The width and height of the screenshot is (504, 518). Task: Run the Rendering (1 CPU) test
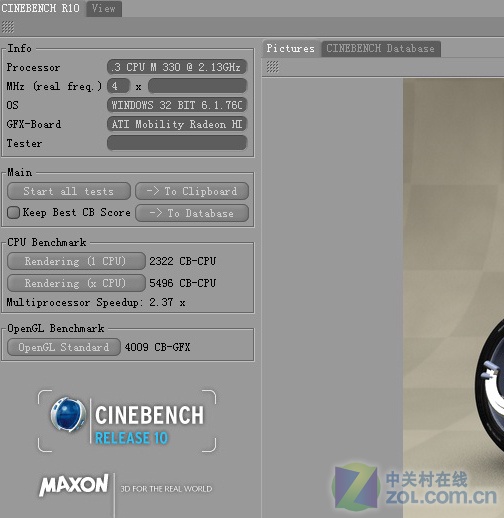pos(76,261)
